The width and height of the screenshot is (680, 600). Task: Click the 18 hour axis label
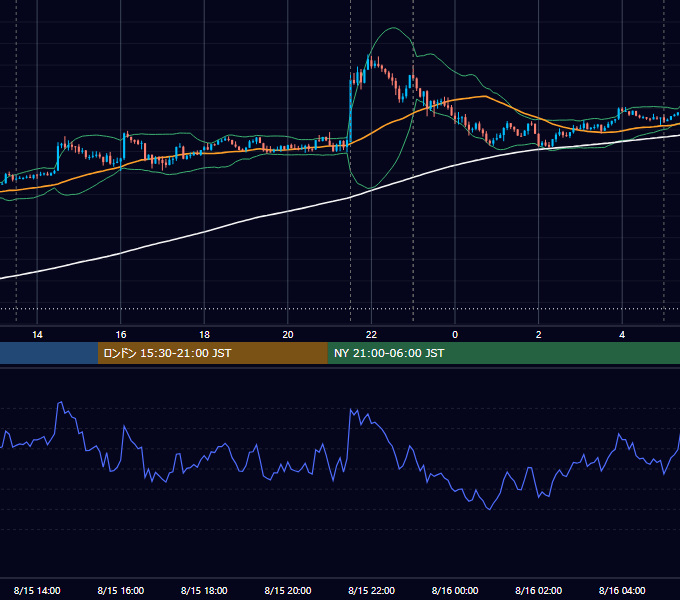pyautogui.click(x=204, y=335)
